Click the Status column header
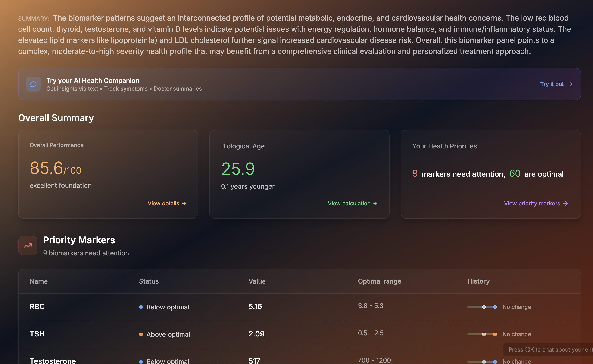Image resolution: width=593 pixels, height=364 pixels. click(149, 281)
